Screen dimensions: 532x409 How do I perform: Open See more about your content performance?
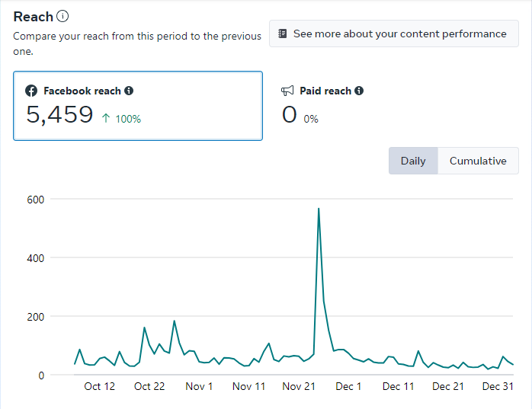click(393, 34)
